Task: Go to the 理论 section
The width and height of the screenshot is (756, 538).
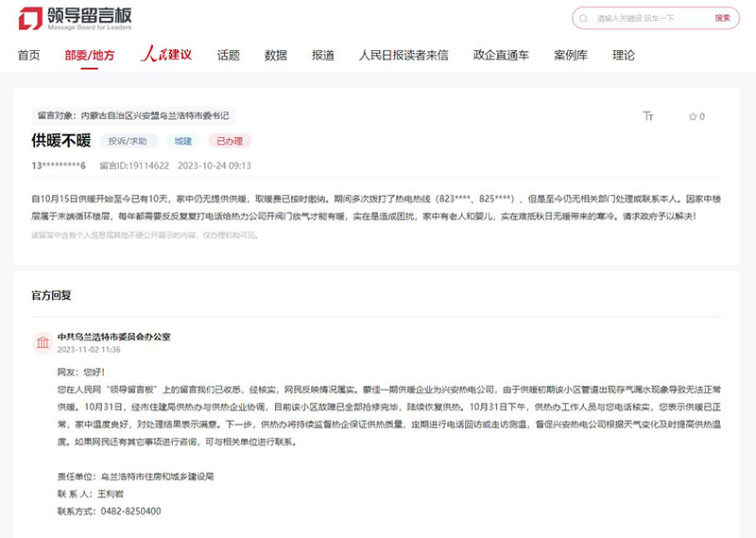Action: [624, 56]
